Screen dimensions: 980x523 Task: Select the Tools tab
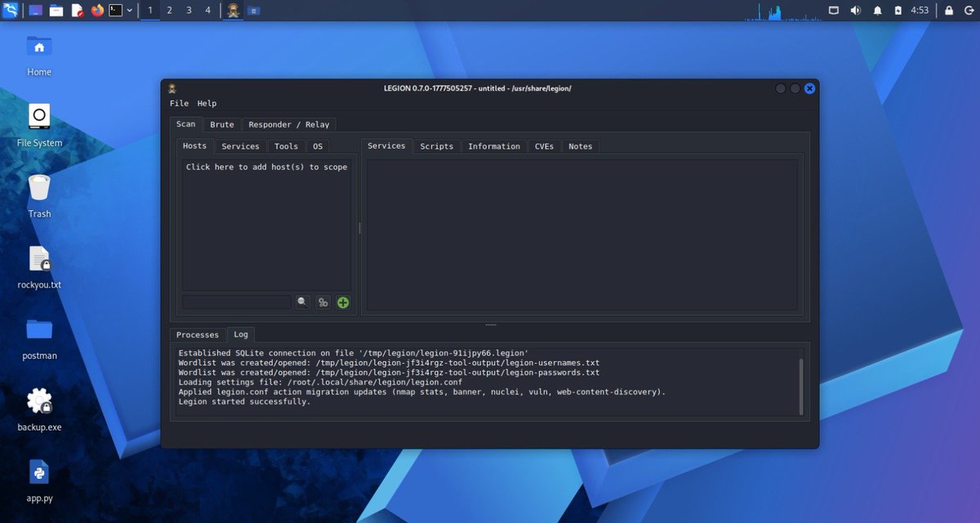(x=286, y=146)
